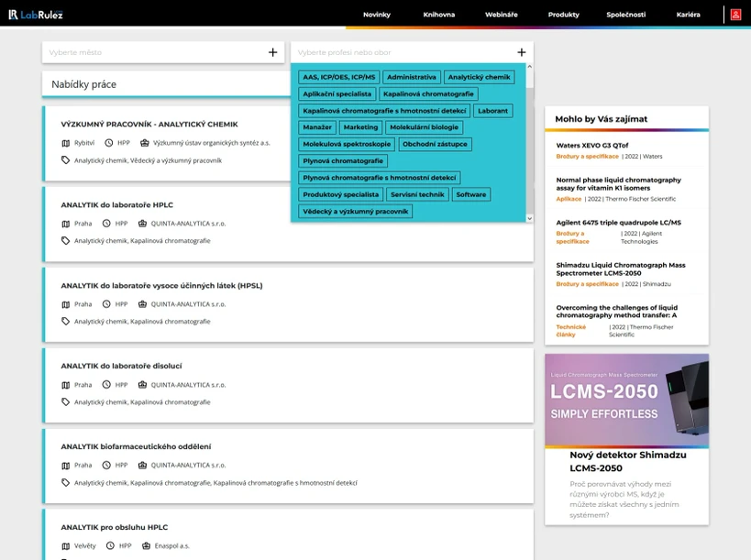
Task: Toggle the Laborant profession filter
Action: (492, 111)
